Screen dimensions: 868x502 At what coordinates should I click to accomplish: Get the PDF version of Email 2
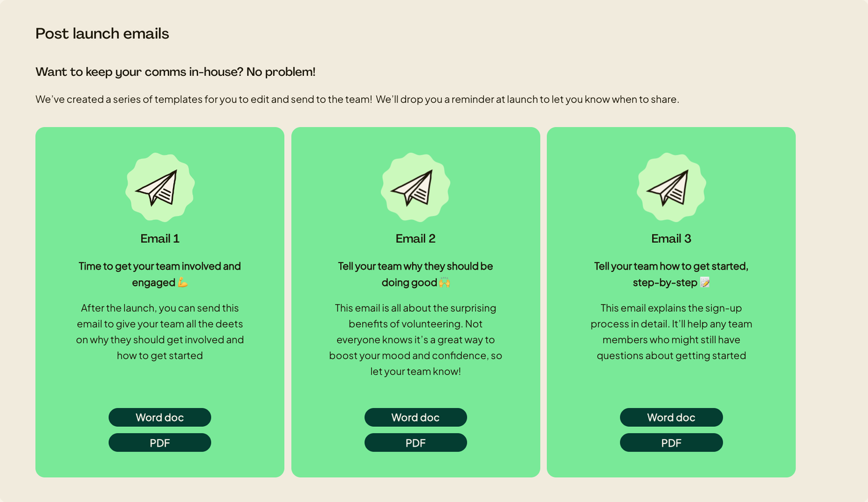click(x=415, y=442)
